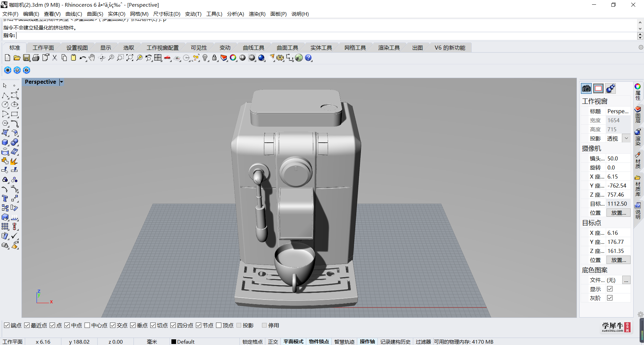644x345 pixels.
Task: Cut selection with the scissors icon
Action: (x=55, y=58)
